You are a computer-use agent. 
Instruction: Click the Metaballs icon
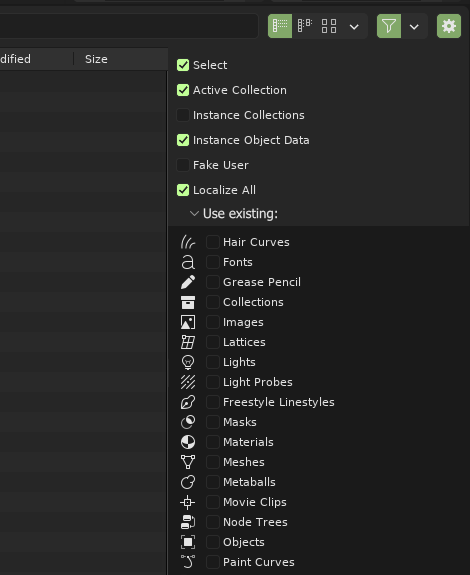pos(188,482)
